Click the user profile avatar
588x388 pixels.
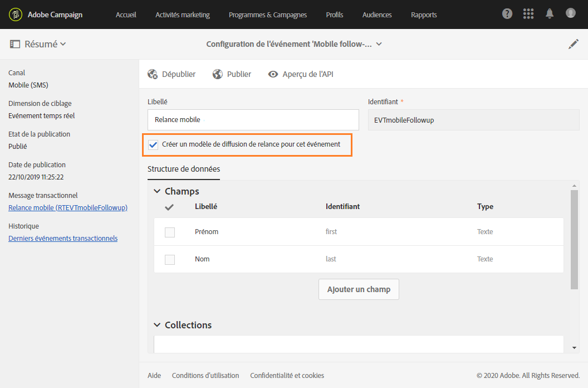(x=571, y=13)
